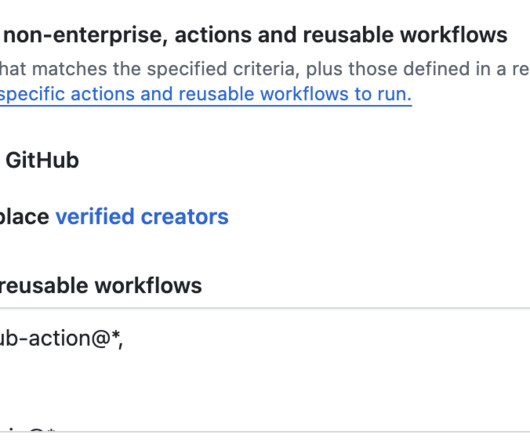This screenshot has height=442, width=530.
Task: Click the word 'actions' in the underlined blue link
Action: pyautogui.click(x=103, y=94)
